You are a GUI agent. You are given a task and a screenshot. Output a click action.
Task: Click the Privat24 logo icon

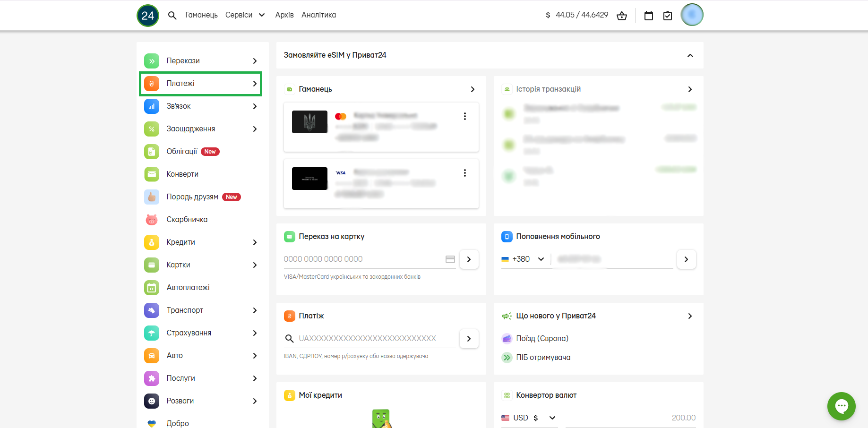(148, 16)
